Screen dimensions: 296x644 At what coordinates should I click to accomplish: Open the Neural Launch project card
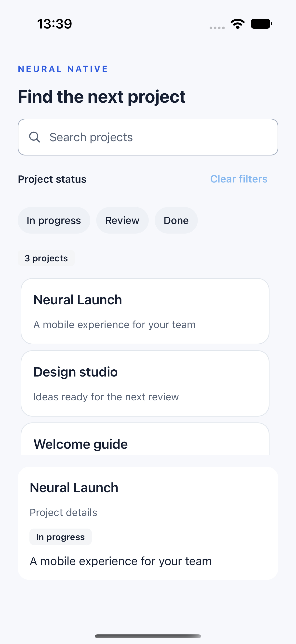145,311
